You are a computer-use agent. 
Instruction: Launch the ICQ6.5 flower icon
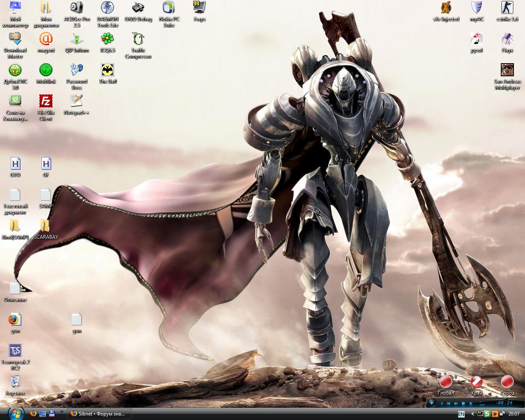click(107, 42)
